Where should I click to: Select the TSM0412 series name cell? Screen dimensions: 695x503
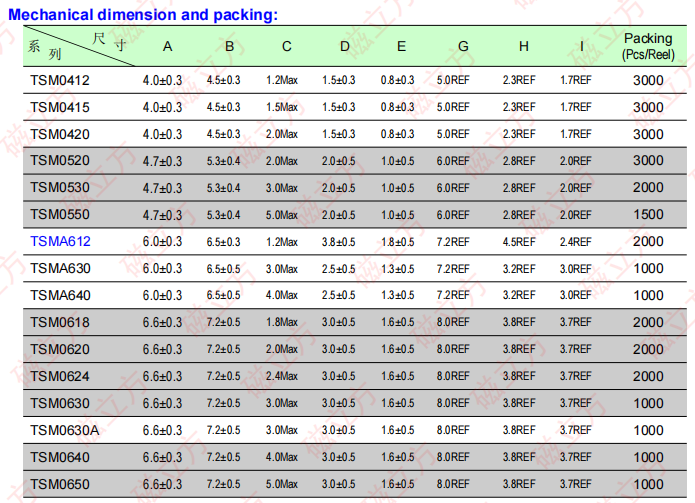click(59, 79)
